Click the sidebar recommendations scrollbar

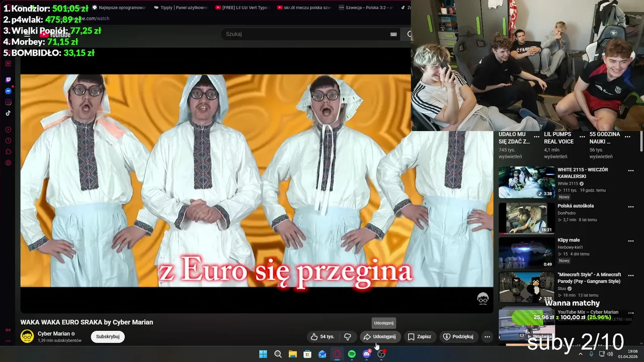(x=641, y=142)
